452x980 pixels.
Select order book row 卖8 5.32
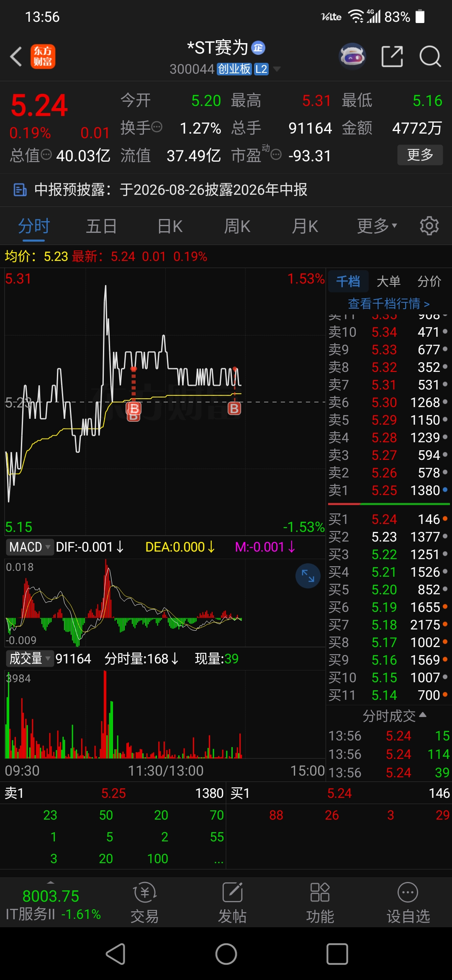click(x=388, y=367)
